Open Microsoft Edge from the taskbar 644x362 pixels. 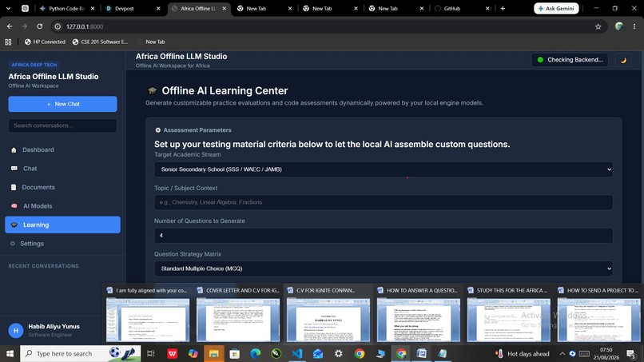tap(256, 353)
